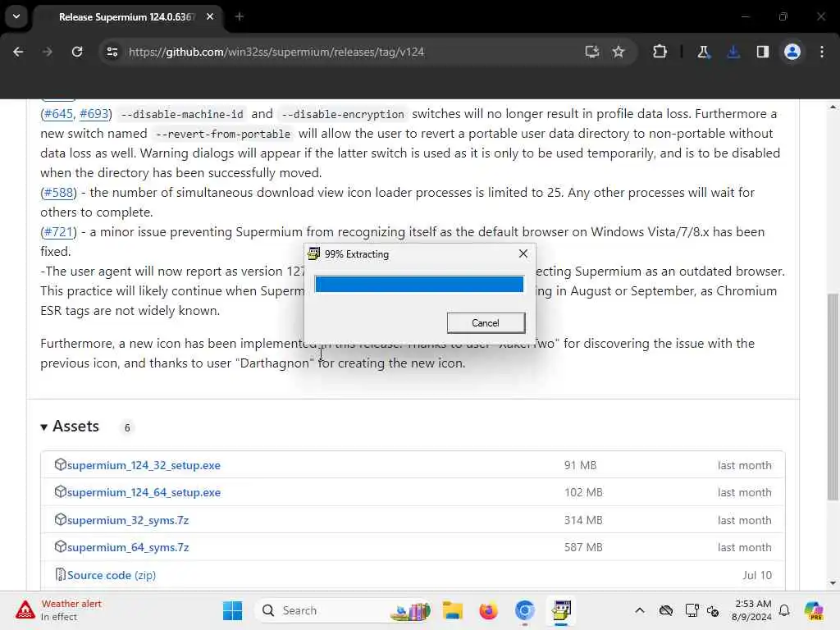The width and height of the screenshot is (840, 630).
Task: Open File Explorer from the taskbar
Action: (x=453, y=610)
